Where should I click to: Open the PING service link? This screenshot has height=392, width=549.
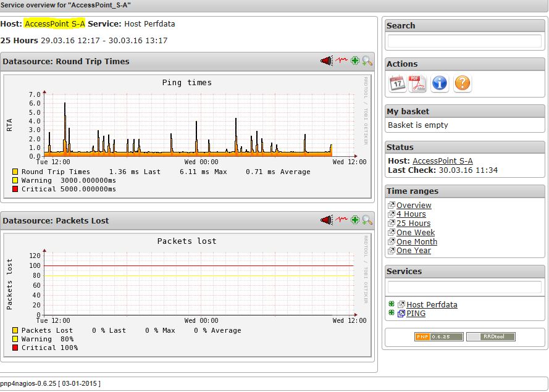pos(416,314)
